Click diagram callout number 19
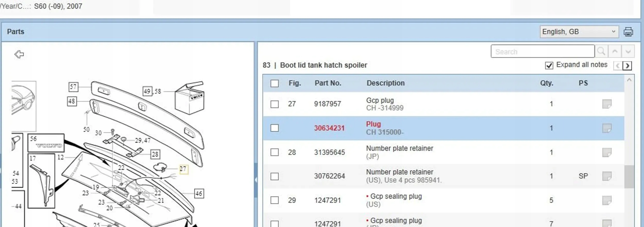The height and width of the screenshot is (227, 644). (96, 187)
